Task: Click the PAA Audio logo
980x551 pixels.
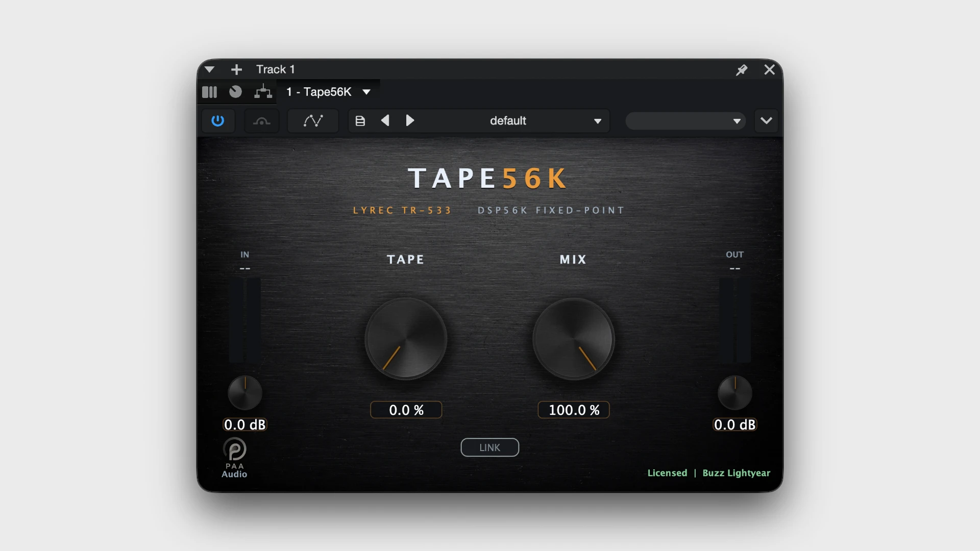Action: click(235, 458)
